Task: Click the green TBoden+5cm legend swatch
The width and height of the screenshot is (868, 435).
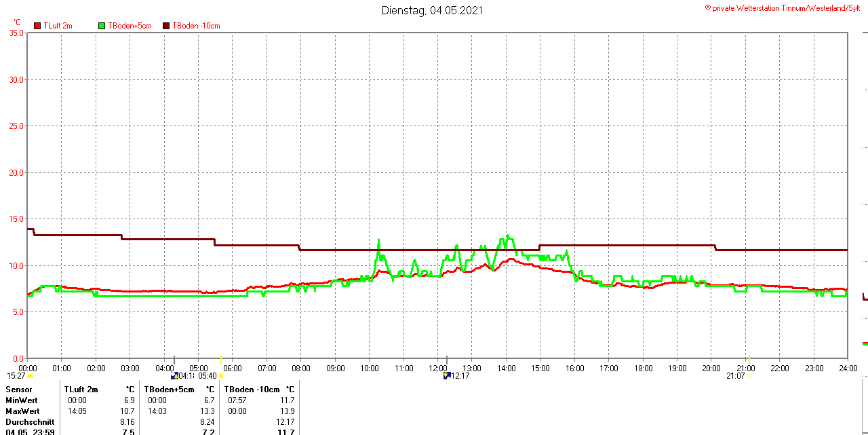Action: (102, 26)
